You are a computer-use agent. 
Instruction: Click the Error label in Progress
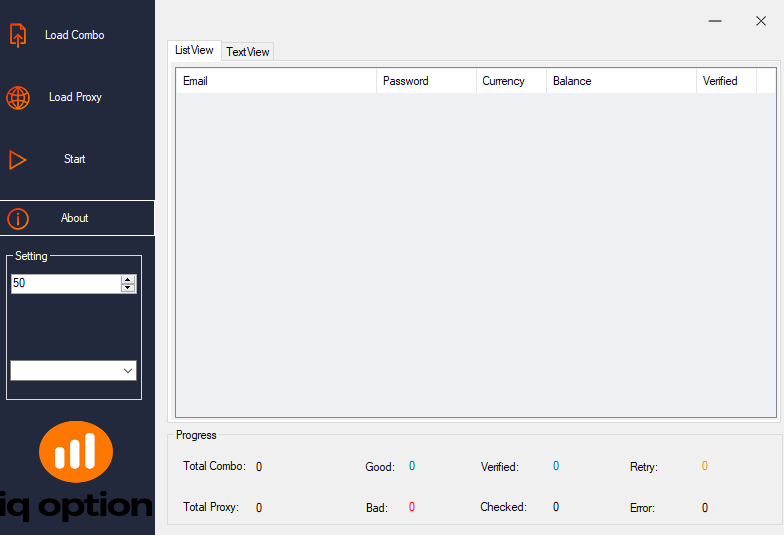point(642,508)
